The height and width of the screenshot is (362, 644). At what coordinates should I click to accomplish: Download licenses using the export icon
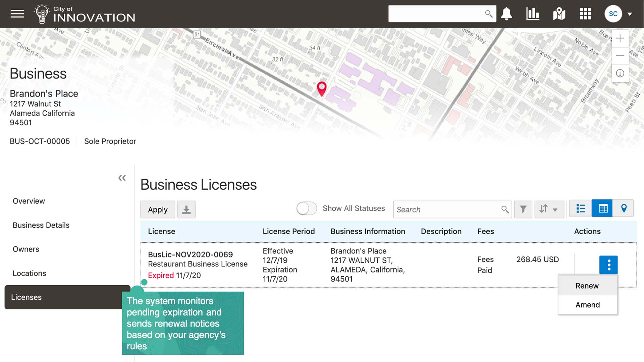(186, 209)
